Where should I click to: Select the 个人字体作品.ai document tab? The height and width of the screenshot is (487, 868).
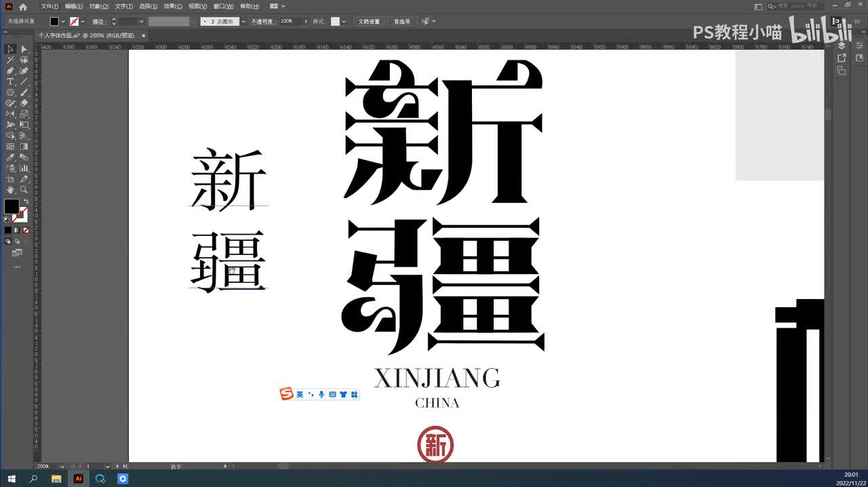[x=86, y=35]
